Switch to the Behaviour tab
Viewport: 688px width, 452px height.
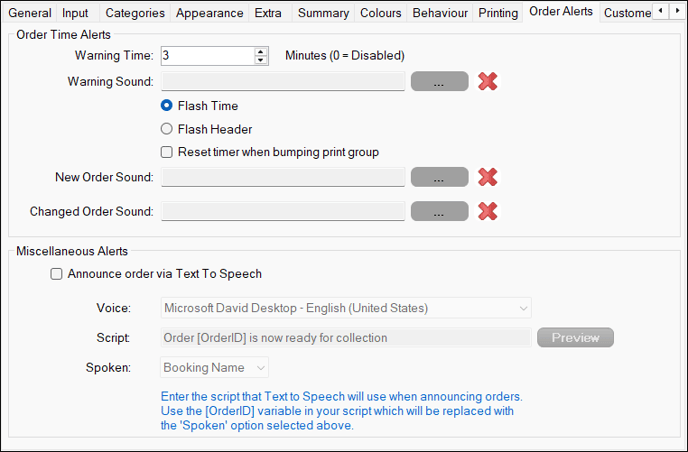tap(440, 13)
